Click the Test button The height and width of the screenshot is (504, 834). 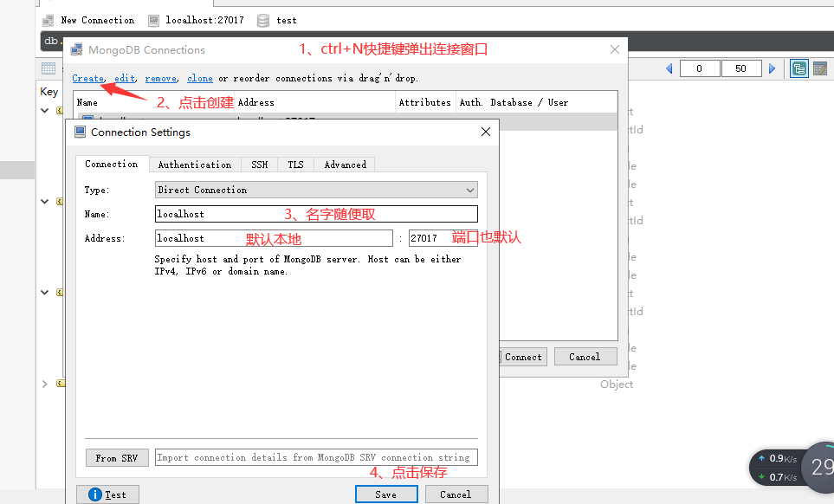coord(108,494)
